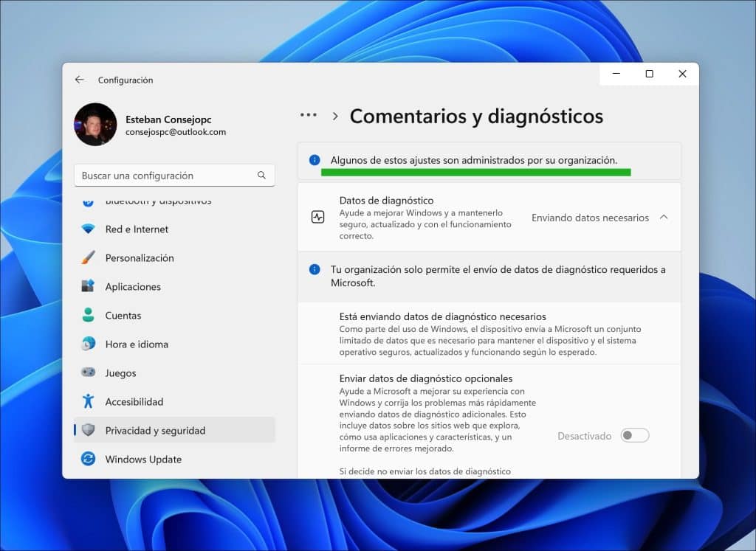Image resolution: width=756 pixels, height=551 pixels.
Task: Open the Esteban Consejopc profile picture
Action: point(95,124)
